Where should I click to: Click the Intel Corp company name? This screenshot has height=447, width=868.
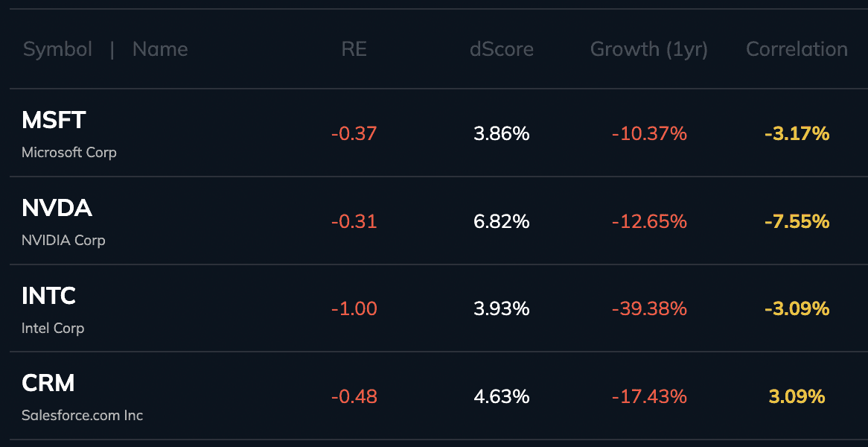(x=53, y=329)
